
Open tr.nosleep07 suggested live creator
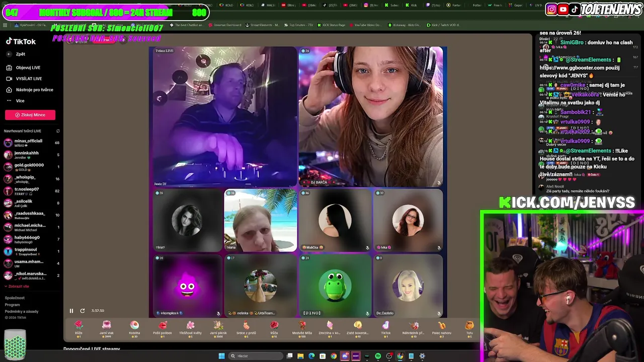point(31,191)
